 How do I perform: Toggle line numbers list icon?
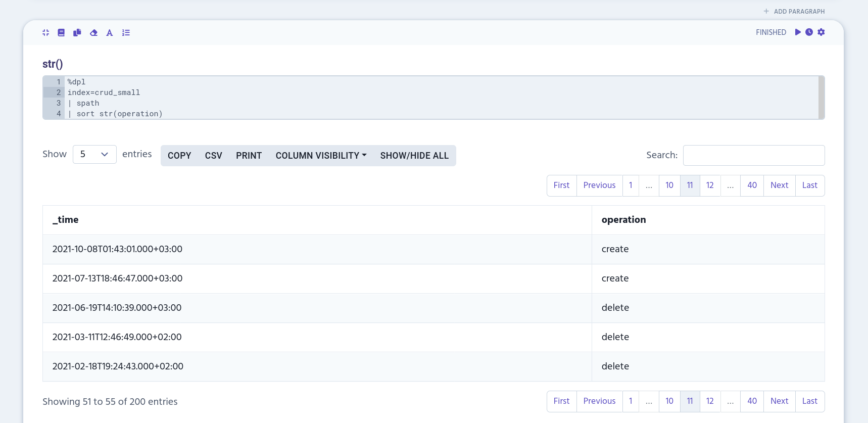point(126,32)
